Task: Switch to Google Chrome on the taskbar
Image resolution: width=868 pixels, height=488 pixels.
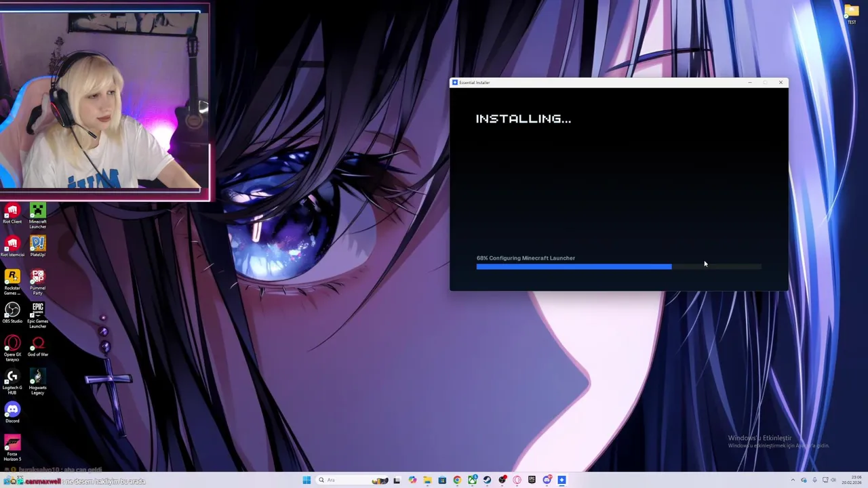Action: click(x=457, y=480)
